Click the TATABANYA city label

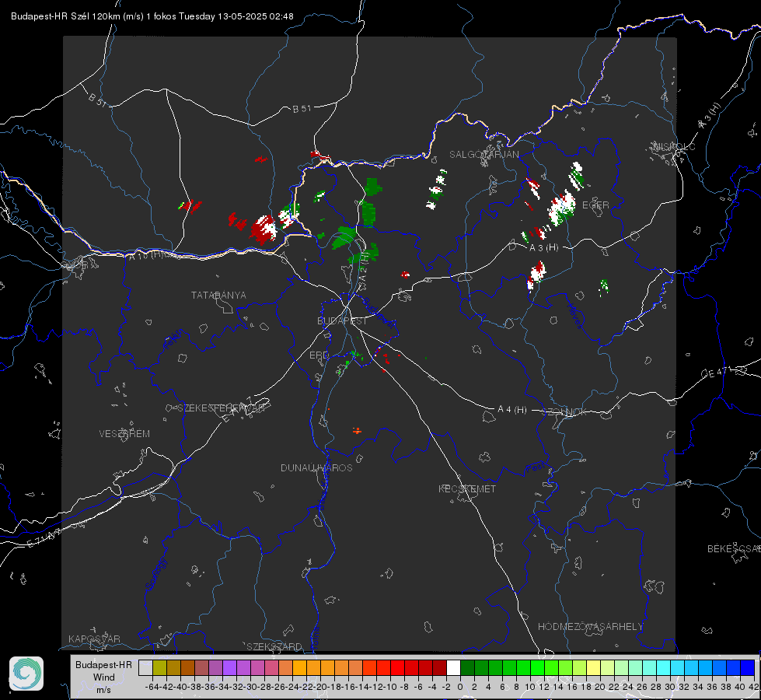pyautogui.click(x=218, y=295)
